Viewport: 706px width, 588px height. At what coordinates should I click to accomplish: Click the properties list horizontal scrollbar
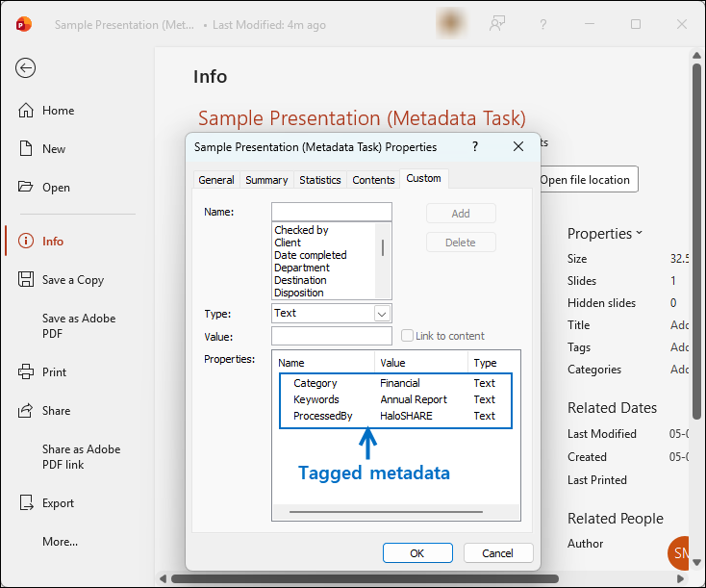point(386,512)
